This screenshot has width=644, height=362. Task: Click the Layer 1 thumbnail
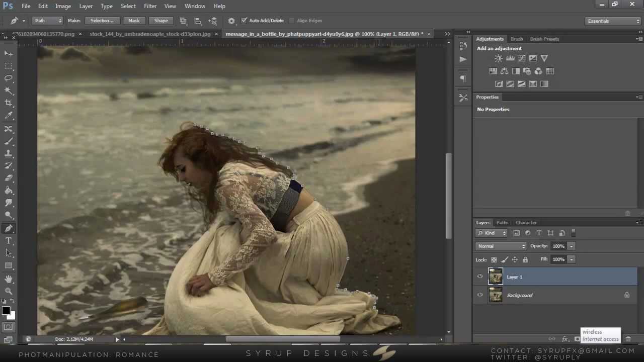click(496, 277)
